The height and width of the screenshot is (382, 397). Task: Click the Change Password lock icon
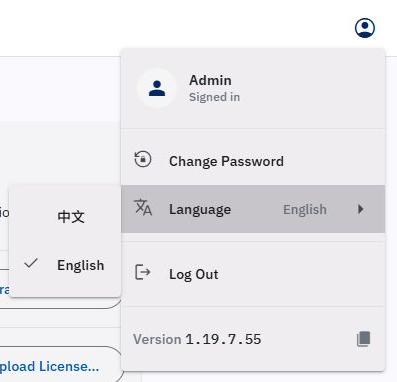pyautogui.click(x=143, y=159)
